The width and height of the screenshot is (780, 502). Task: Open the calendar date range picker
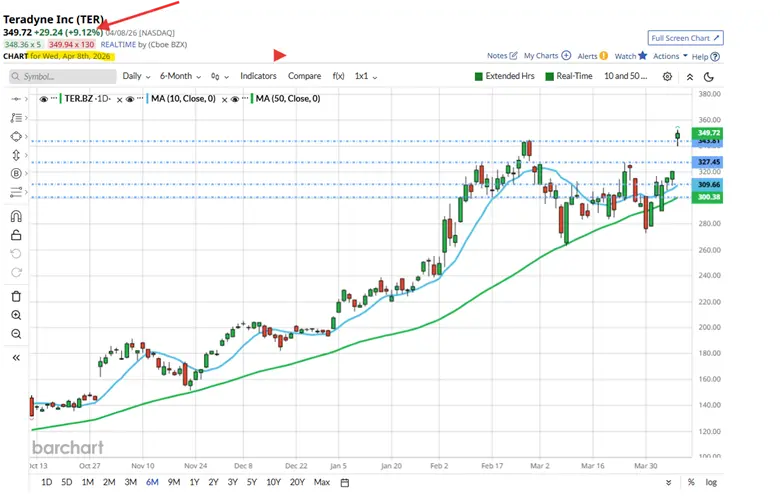coord(345,482)
